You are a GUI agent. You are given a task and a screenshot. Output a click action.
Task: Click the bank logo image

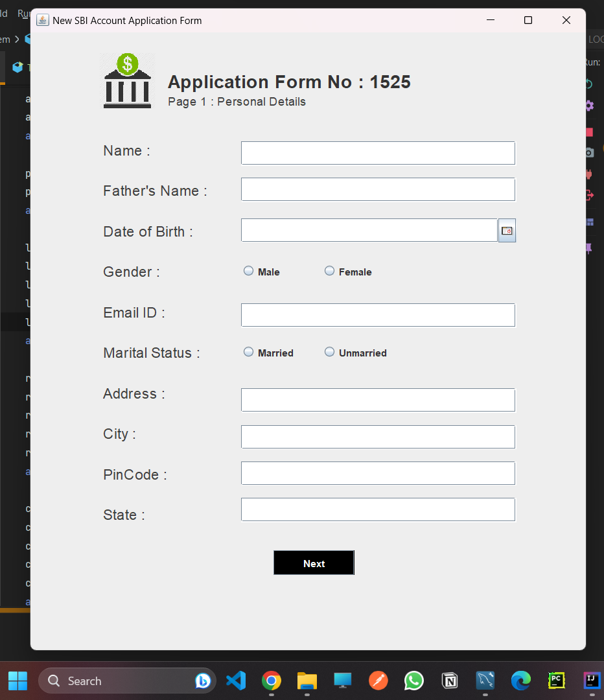[x=127, y=81]
